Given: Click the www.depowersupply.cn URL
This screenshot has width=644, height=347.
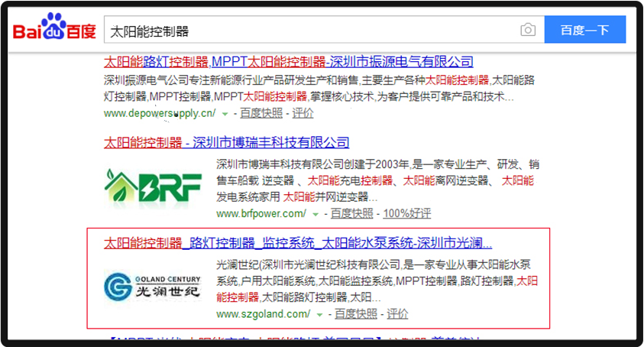Looking at the screenshot, I should point(160,113).
